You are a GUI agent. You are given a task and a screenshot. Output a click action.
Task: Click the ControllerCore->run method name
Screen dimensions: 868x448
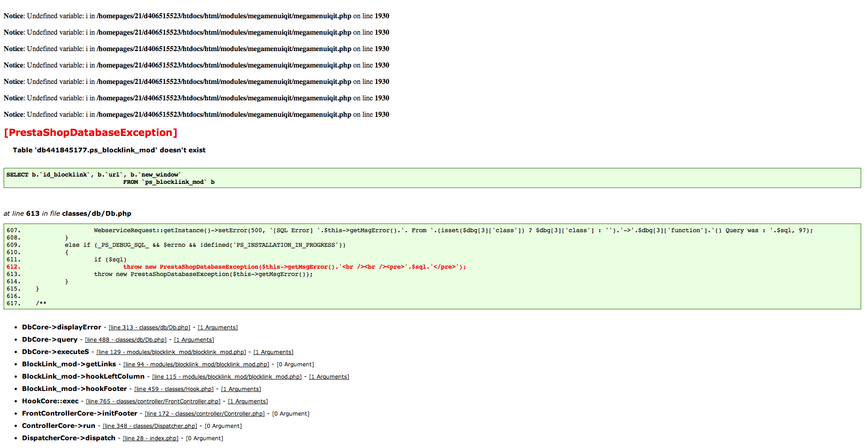59,426
